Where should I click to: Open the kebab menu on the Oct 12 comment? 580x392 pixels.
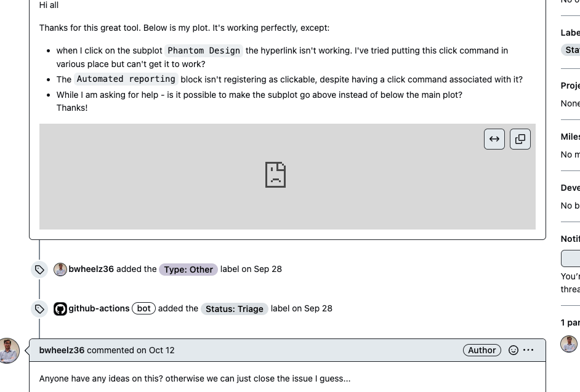pyautogui.click(x=528, y=350)
